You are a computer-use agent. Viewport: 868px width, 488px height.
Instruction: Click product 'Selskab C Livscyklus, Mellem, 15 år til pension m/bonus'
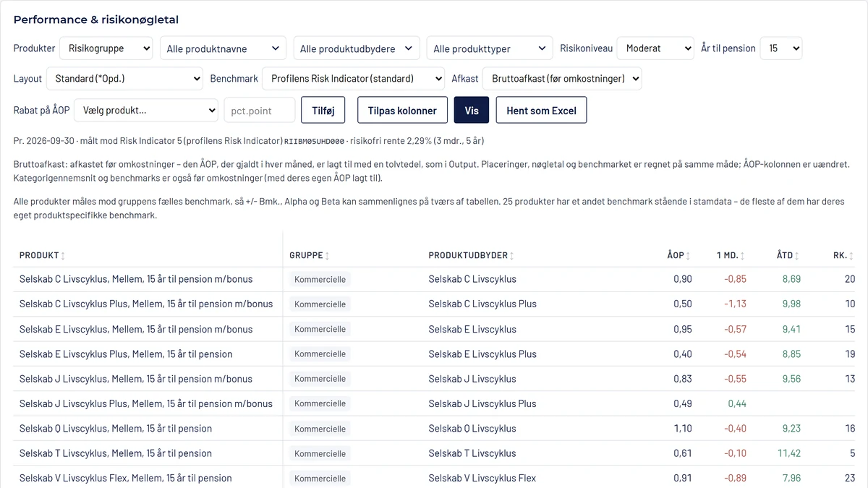point(136,279)
